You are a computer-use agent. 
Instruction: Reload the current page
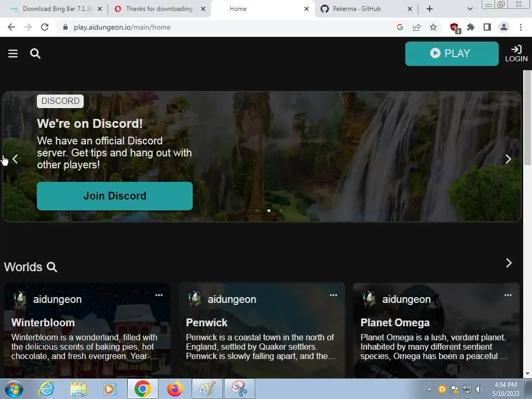pos(45,27)
